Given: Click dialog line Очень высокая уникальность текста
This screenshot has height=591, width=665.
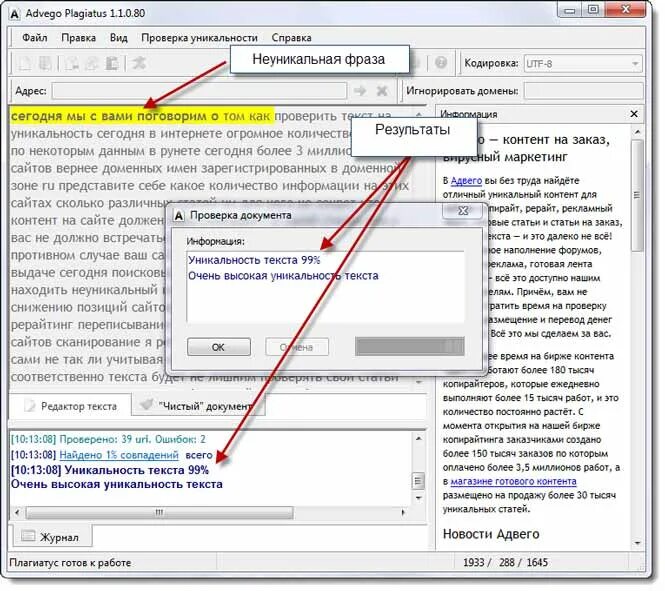Looking at the screenshot, I should coord(283,276).
